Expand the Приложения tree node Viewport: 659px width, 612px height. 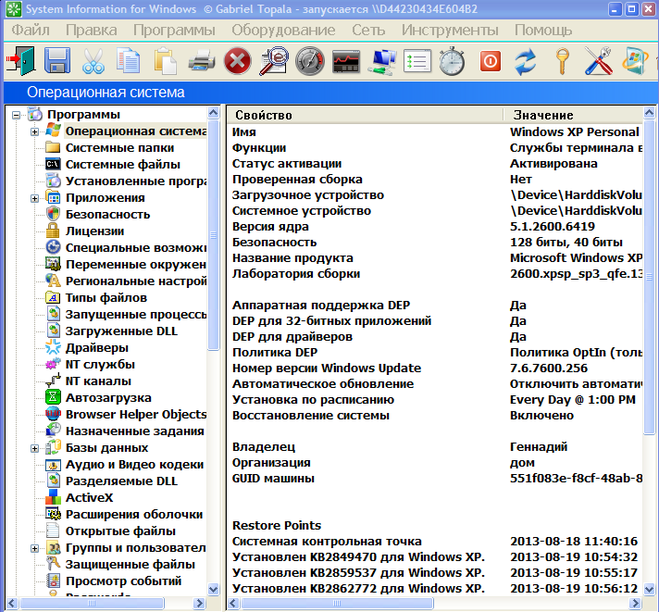click(x=34, y=198)
